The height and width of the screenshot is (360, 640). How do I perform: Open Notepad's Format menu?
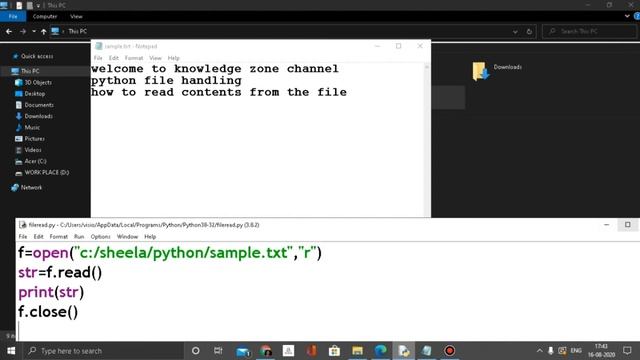point(134,58)
